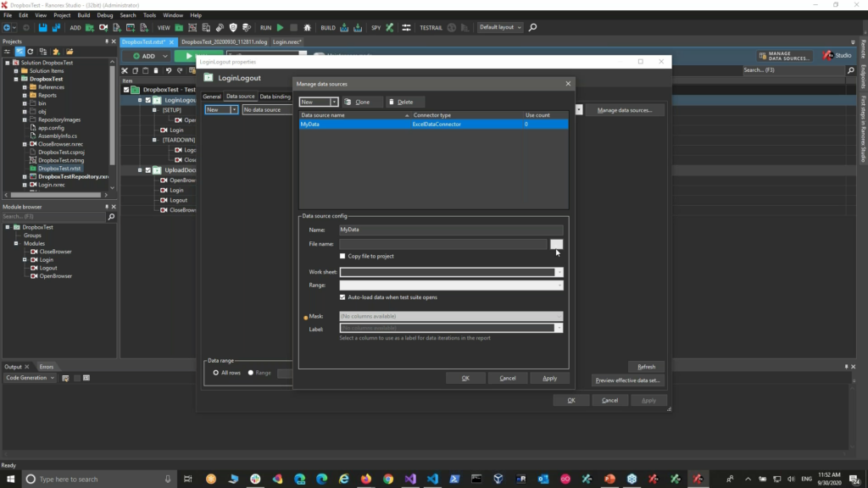Click the Manage data sources... button
868x488 pixels.
coord(625,110)
